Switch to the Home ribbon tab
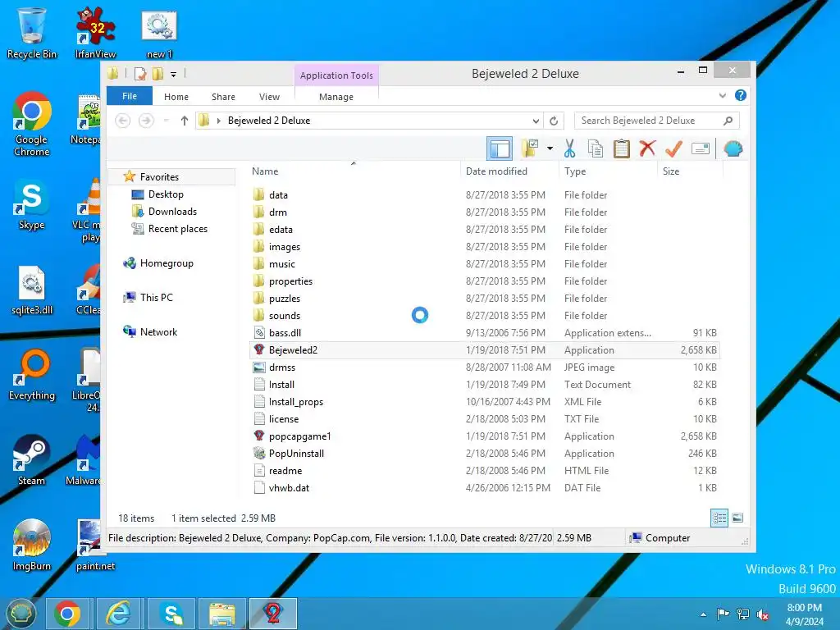The width and height of the screenshot is (840, 630). pos(176,97)
